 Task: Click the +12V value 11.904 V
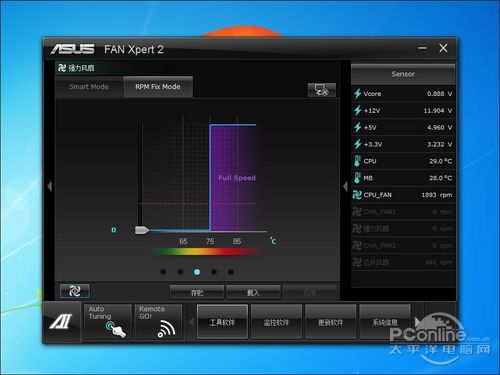438,110
